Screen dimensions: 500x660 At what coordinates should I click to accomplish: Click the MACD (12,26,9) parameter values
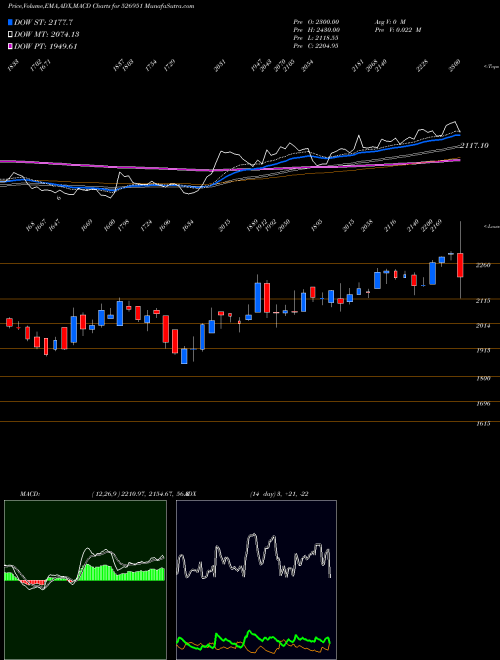coord(140,494)
